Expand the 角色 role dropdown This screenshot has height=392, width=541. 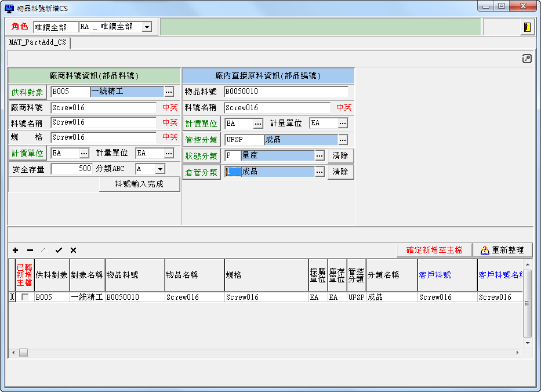147,27
